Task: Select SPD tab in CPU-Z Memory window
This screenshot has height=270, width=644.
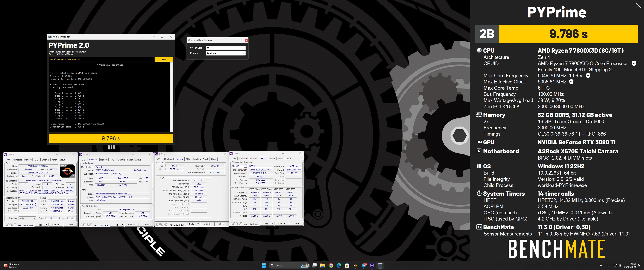Action: [188, 159]
